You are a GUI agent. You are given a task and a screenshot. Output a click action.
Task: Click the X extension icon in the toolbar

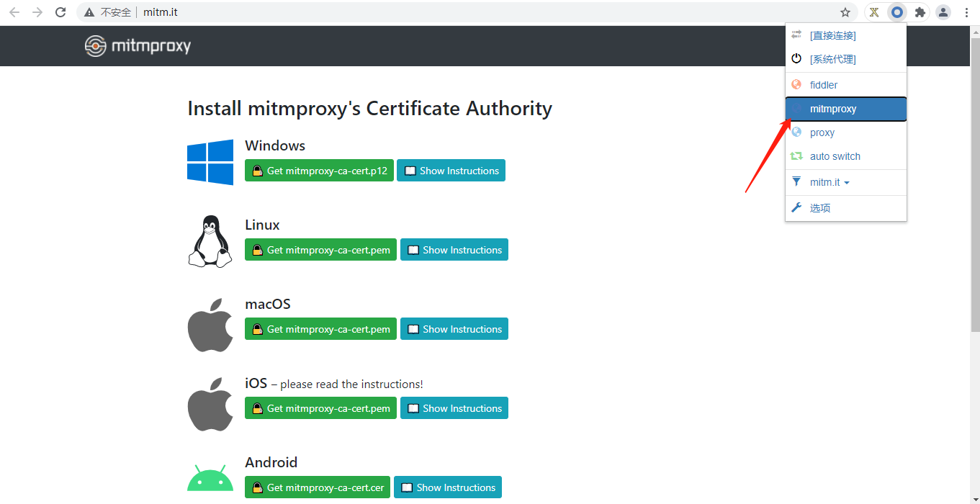pyautogui.click(x=873, y=12)
